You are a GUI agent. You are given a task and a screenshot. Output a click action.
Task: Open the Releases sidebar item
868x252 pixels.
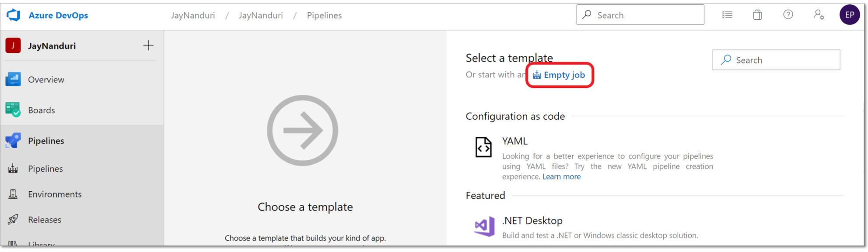45,220
